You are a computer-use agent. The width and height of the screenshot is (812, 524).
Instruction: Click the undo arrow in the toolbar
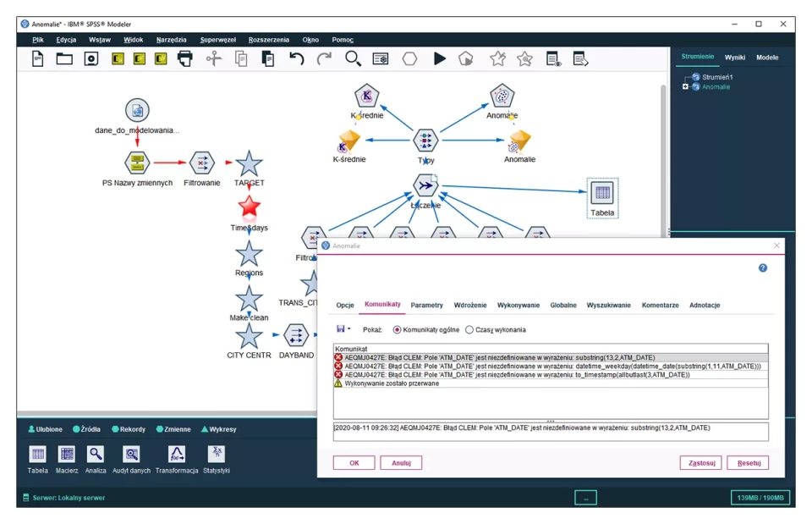point(296,58)
